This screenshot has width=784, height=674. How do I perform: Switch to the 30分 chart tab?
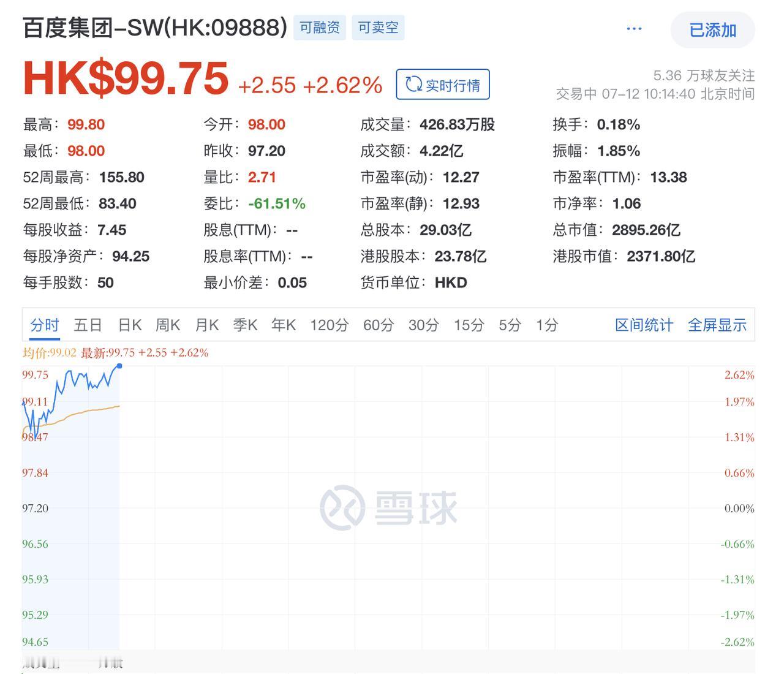[x=424, y=325]
